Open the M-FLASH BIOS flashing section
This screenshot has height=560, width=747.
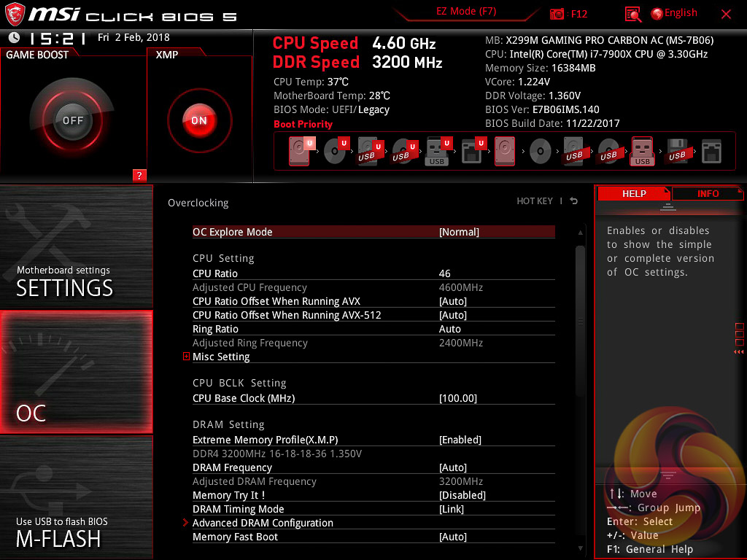click(76, 497)
